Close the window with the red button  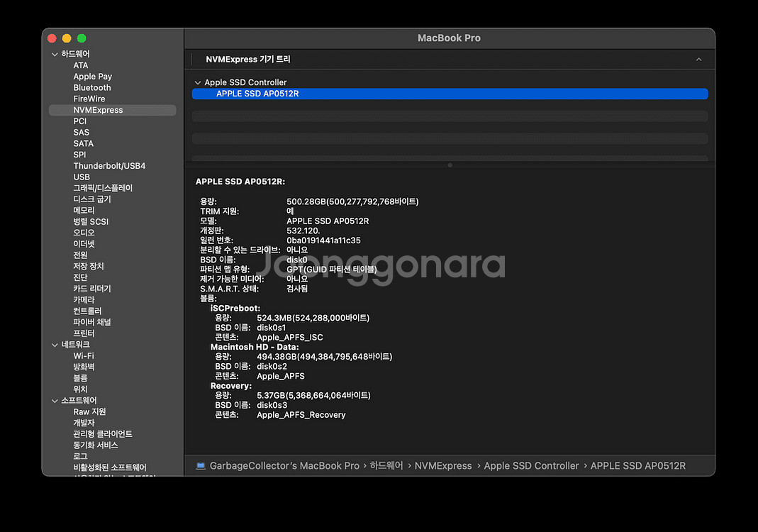pos(52,38)
